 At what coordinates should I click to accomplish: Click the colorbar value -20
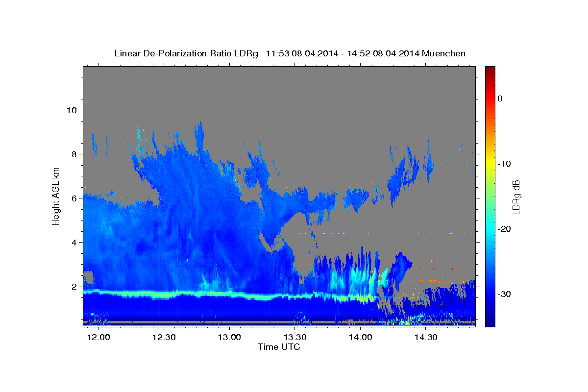point(504,229)
